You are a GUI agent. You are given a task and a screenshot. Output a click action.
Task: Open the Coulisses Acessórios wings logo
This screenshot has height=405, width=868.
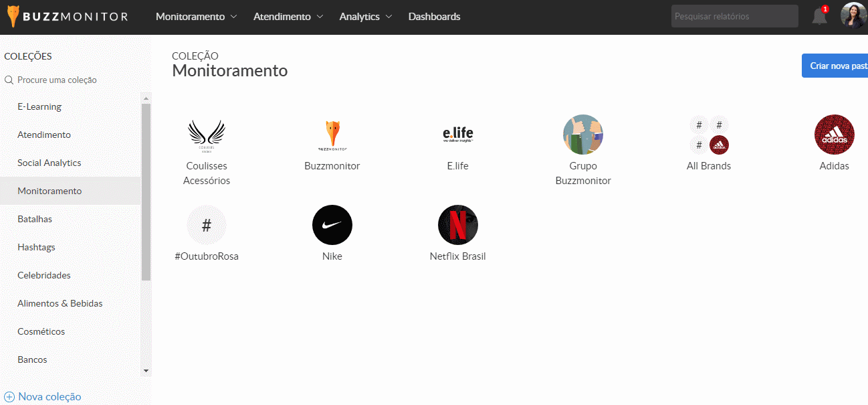pyautogui.click(x=207, y=135)
